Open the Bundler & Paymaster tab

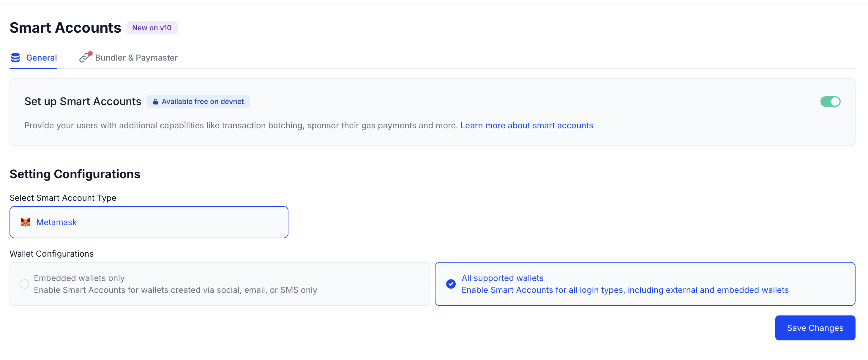(136, 58)
